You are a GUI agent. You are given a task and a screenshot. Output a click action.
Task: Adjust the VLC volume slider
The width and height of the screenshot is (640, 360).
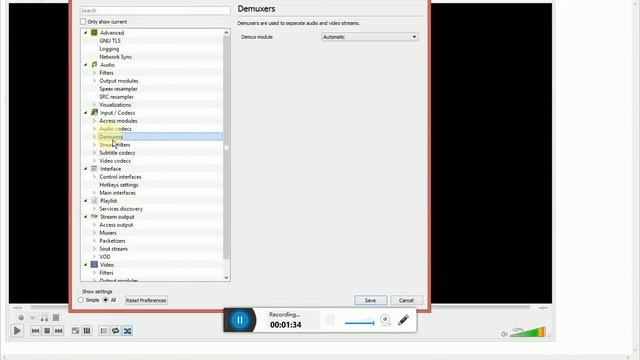point(528,332)
